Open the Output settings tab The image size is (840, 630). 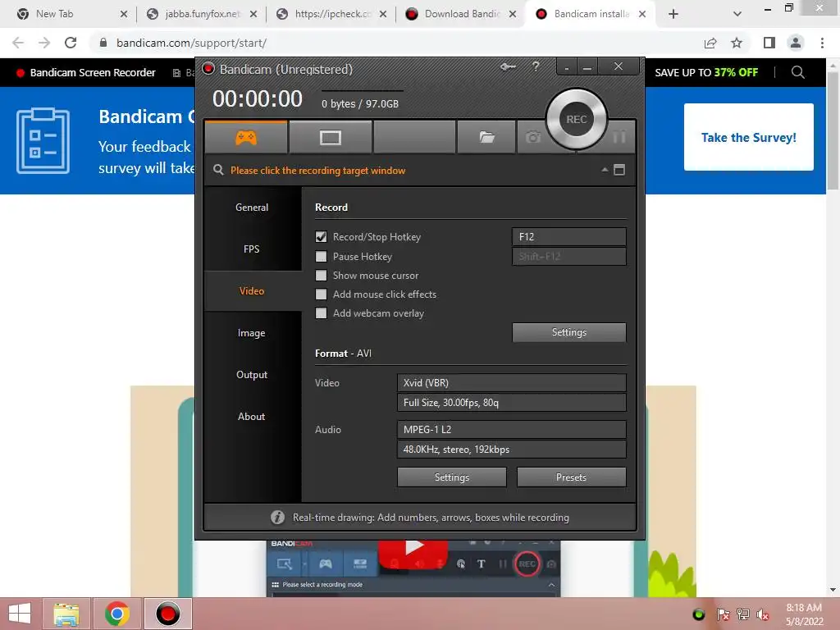click(x=252, y=374)
